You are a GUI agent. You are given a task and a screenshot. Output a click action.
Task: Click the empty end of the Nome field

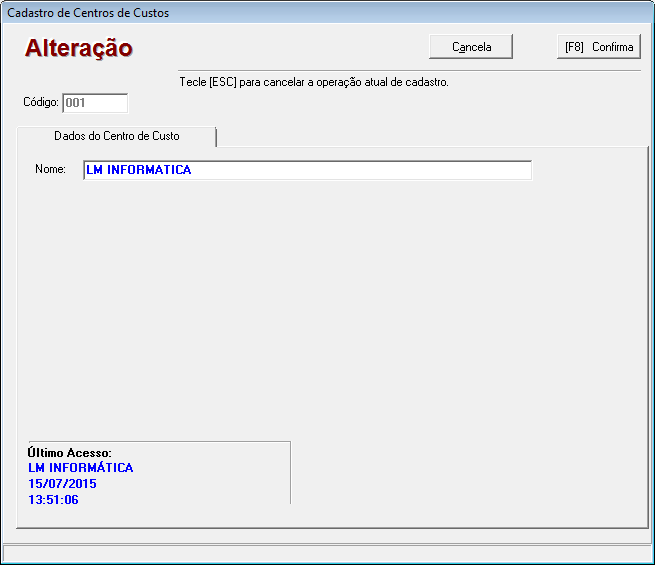click(450, 170)
